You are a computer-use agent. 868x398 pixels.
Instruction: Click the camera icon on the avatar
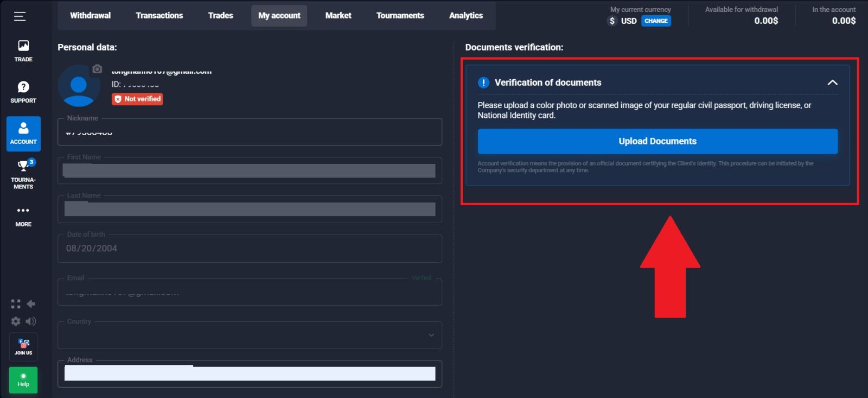pyautogui.click(x=97, y=69)
